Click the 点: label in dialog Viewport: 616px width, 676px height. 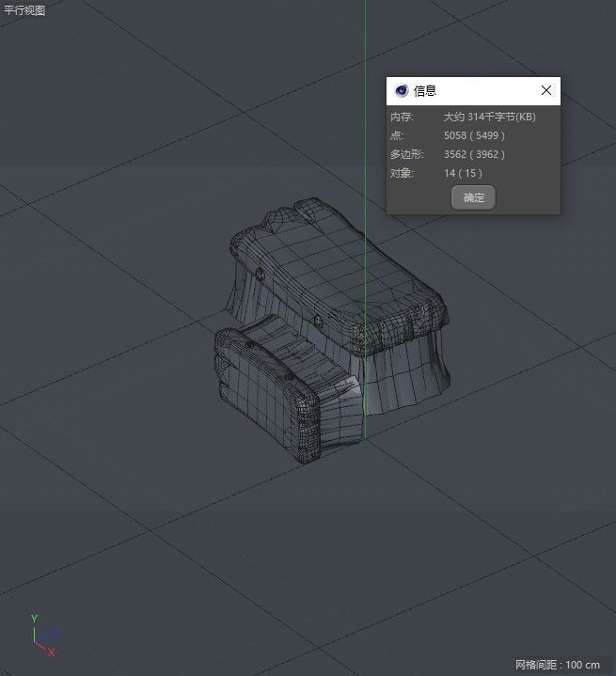click(x=397, y=135)
